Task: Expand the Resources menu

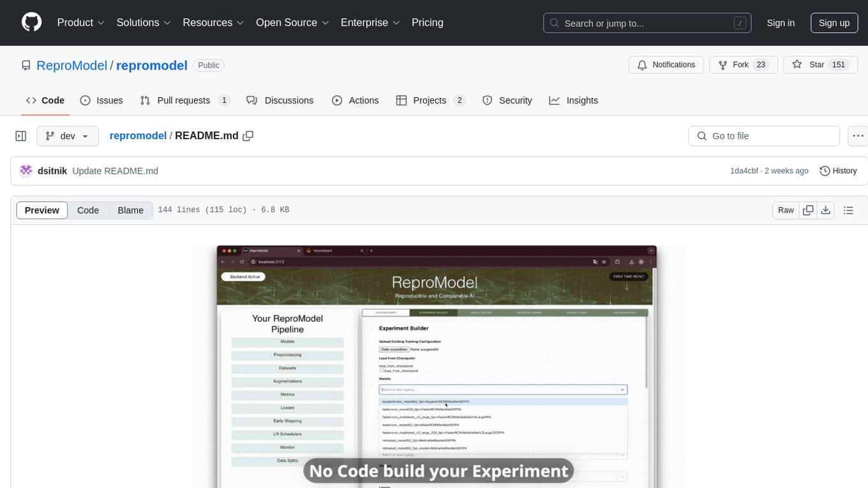Action: coord(213,22)
